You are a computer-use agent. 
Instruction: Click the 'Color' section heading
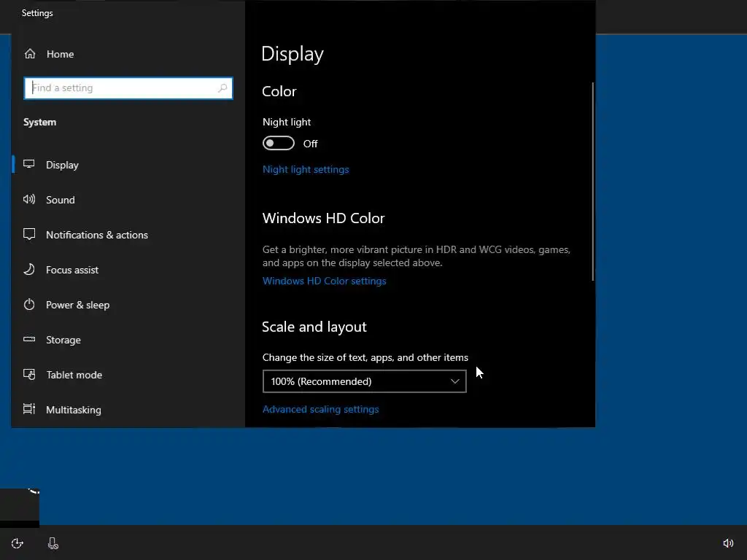(279, 91)
